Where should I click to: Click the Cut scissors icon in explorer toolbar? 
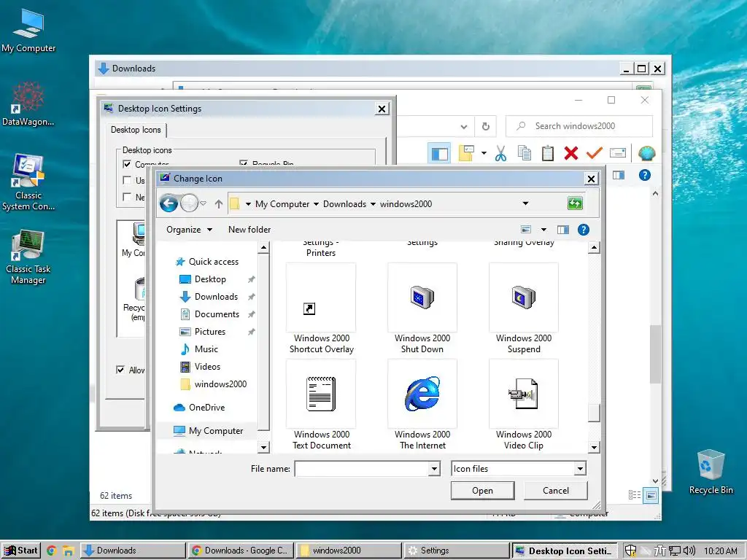pos(500,153)
